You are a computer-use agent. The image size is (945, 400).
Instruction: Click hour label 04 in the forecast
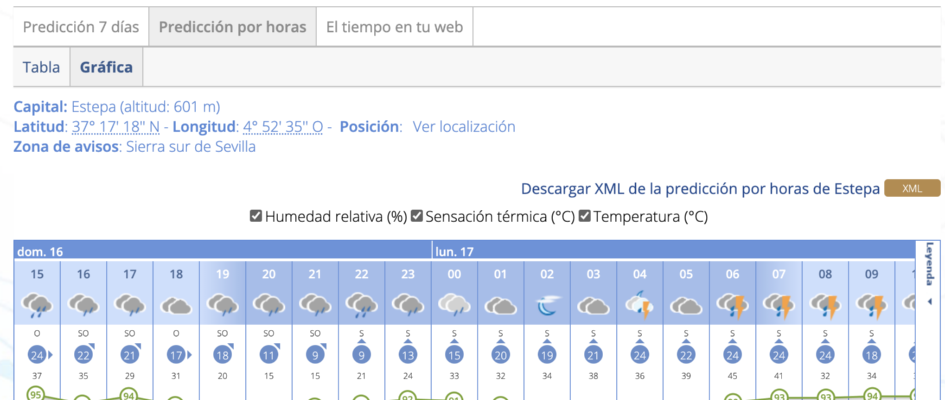[640, 275]
